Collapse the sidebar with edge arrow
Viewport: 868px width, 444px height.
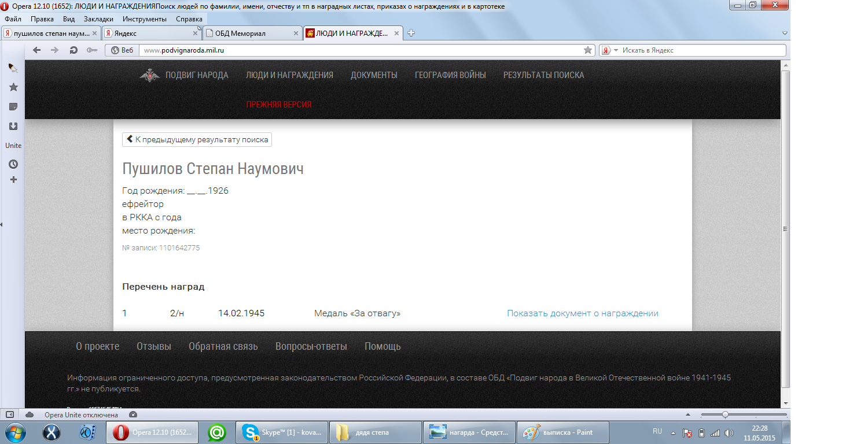[x=2, y=224]
